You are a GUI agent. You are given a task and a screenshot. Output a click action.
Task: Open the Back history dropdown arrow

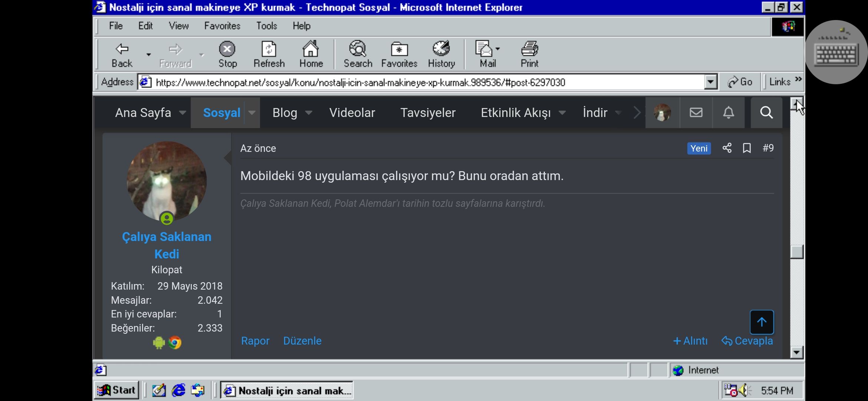tap(149, 55)
